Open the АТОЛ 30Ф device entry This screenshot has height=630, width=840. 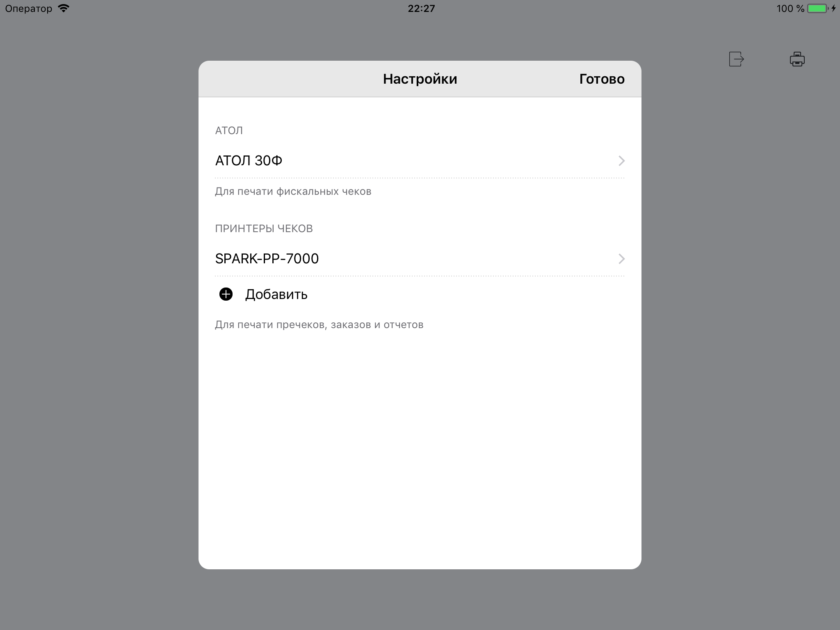[x=249, y=160]
